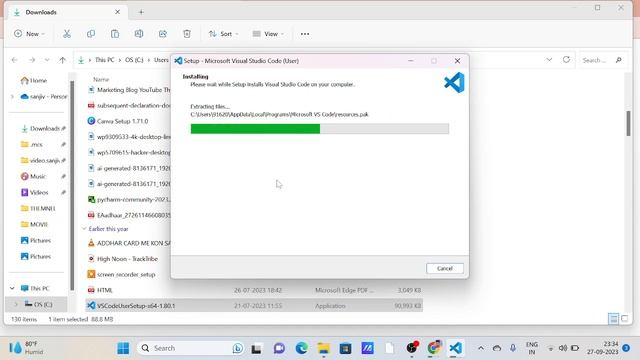The image size is (640, 360).
Task: Select the pycharm-community installer file
Action: [x=129, y=200]
